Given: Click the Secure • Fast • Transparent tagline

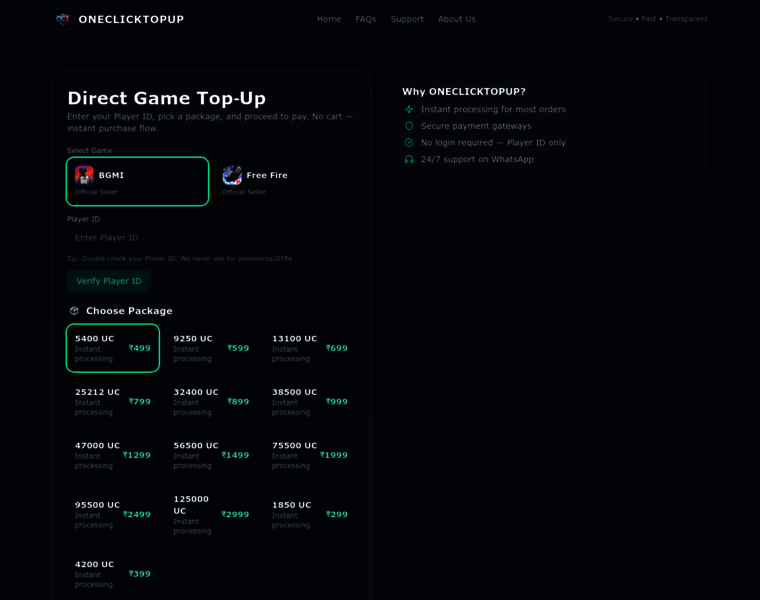Looking at the screenshot, I should coord(658,19).
